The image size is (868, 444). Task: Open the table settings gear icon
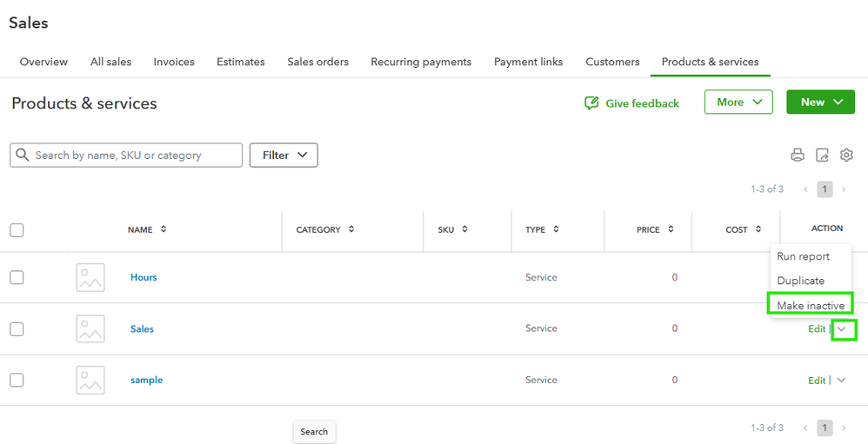(846, 156)
